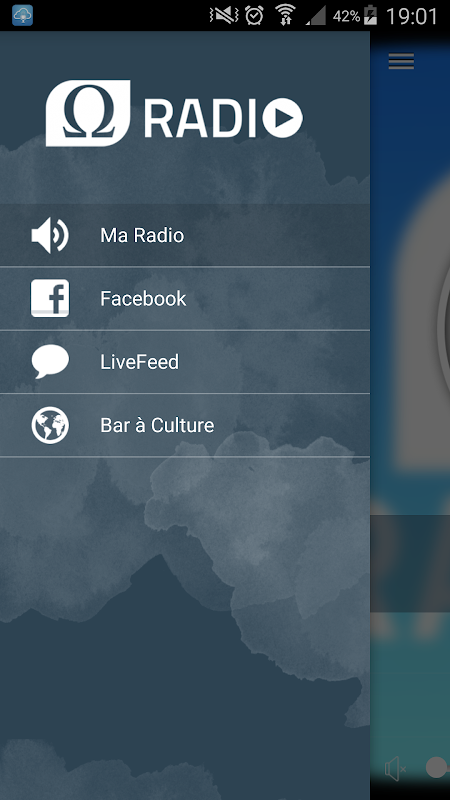Tap the speaker icon beside Ma Radio

50,235
